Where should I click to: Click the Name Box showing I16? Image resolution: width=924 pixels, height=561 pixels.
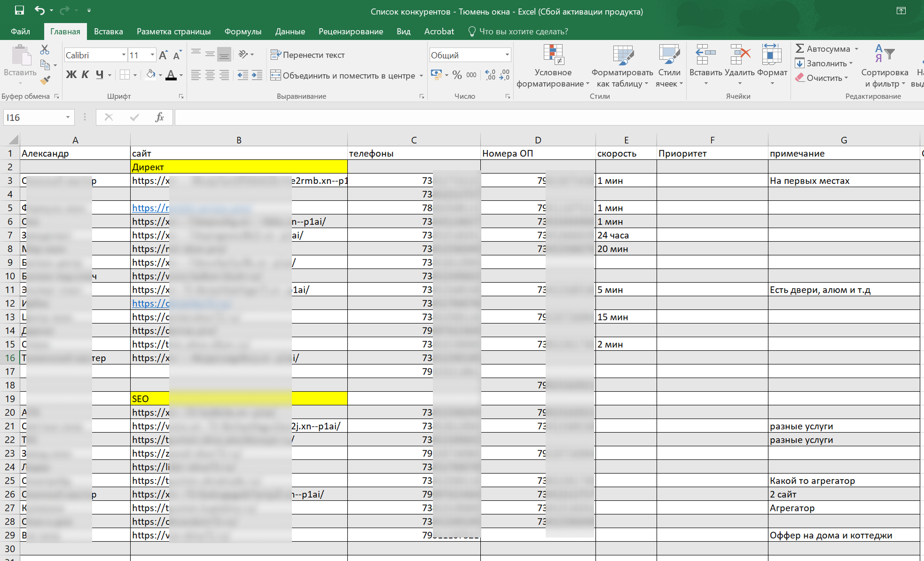pos(34,117)
